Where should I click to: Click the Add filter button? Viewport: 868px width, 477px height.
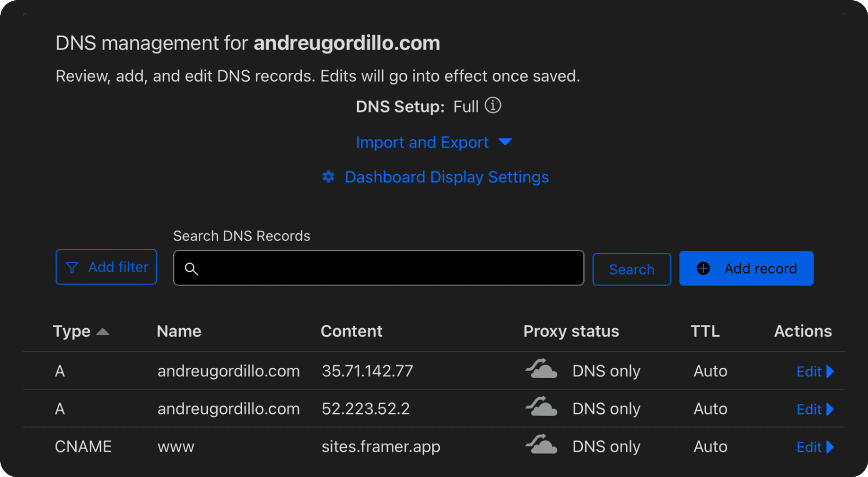106,267
